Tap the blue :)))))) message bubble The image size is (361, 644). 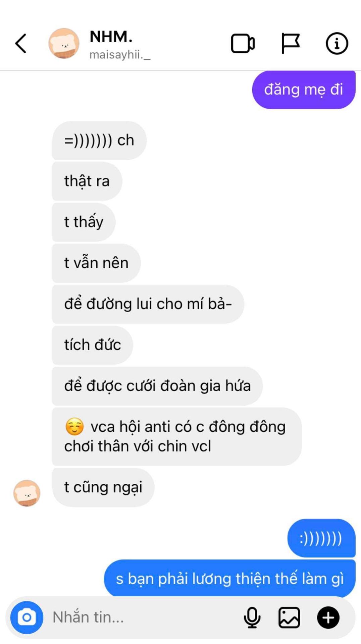pos(321,538)
